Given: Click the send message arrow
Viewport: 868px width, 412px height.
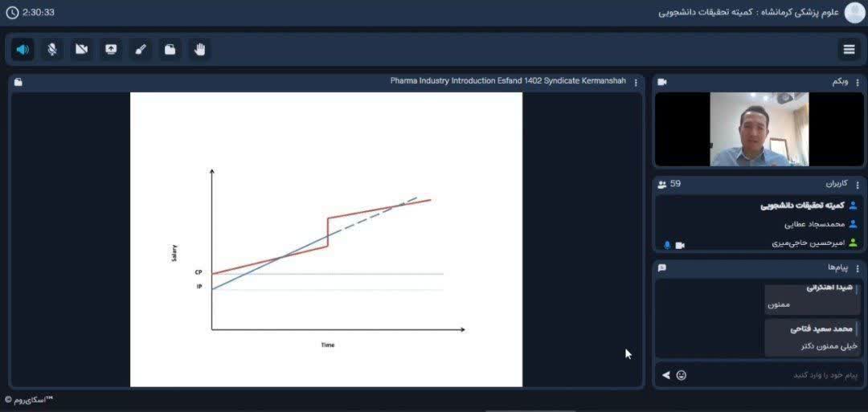Looking at the screenshot, I should click(x=665, y=375).
